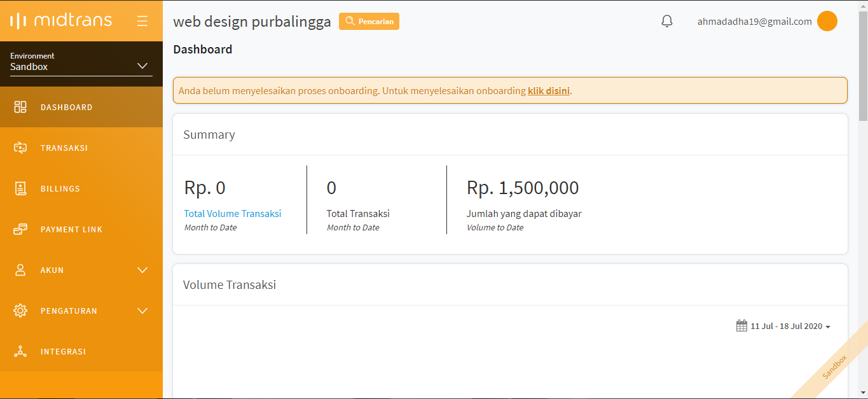Screen dimensions: 868x399
Task: Click the calendar icon near the date range
Action: [x=741, y=325]
